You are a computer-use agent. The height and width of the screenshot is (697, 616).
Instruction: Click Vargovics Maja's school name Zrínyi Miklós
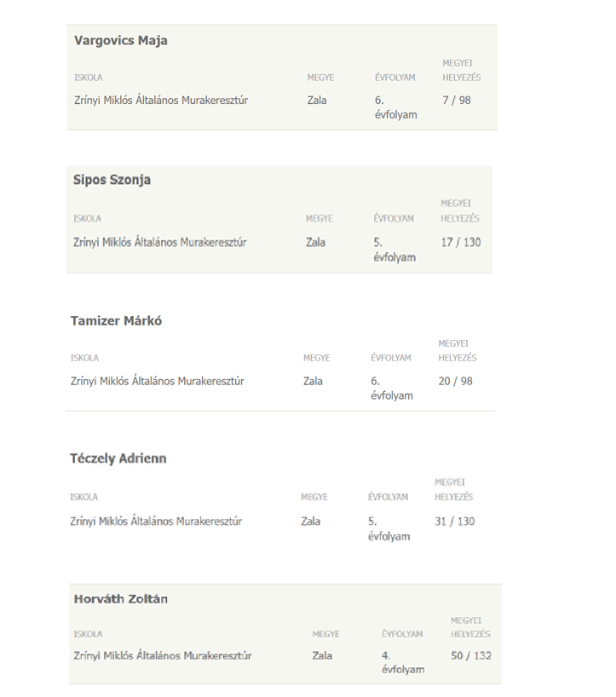[x=161, y=100]
